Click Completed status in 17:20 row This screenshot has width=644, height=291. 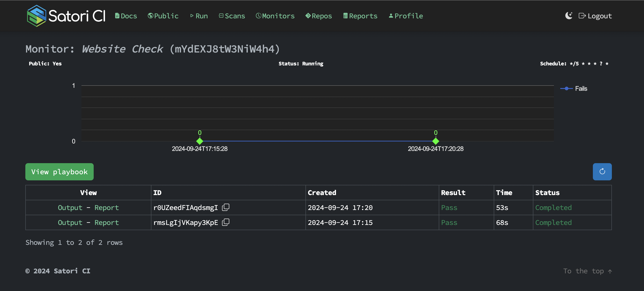click(553, 208)
